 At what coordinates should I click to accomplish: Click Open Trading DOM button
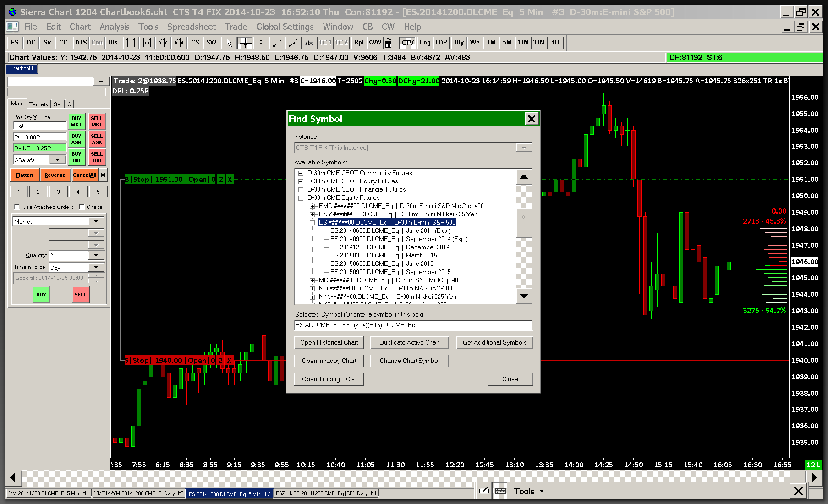(329, 379)
